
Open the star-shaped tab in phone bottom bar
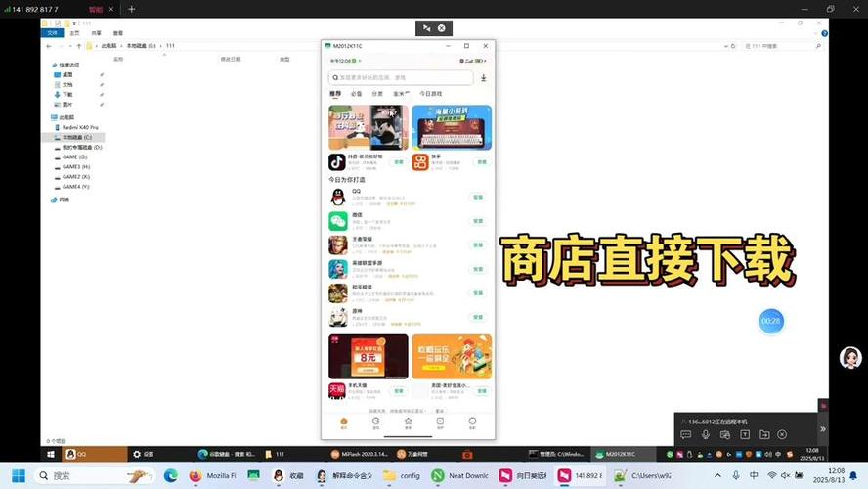pos(408,423)
